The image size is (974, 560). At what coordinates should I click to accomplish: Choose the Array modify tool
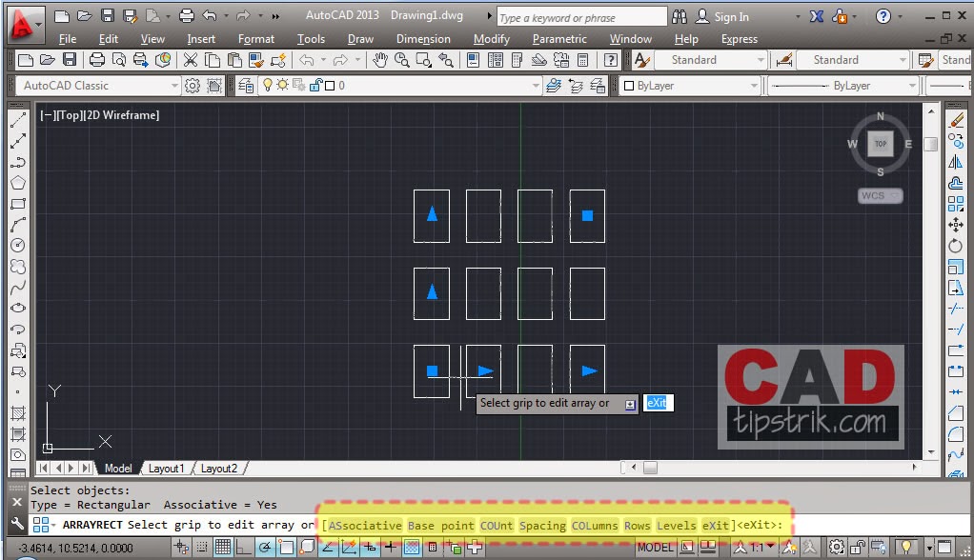(956, 204)
